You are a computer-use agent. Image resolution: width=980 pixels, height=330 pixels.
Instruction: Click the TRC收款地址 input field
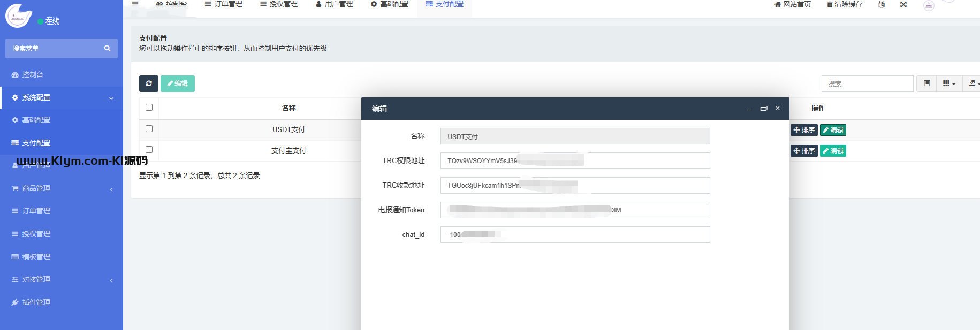[x=575, y=185]
